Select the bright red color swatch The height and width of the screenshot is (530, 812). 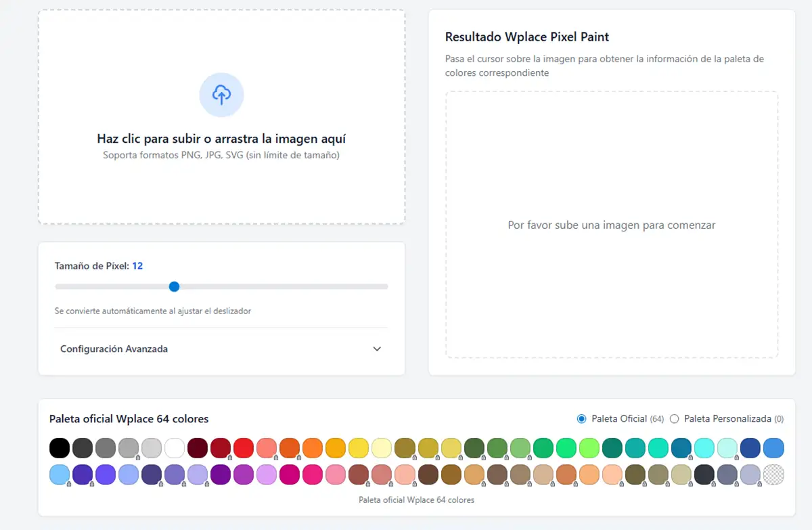pyautogui.click(x=244, y=448)
